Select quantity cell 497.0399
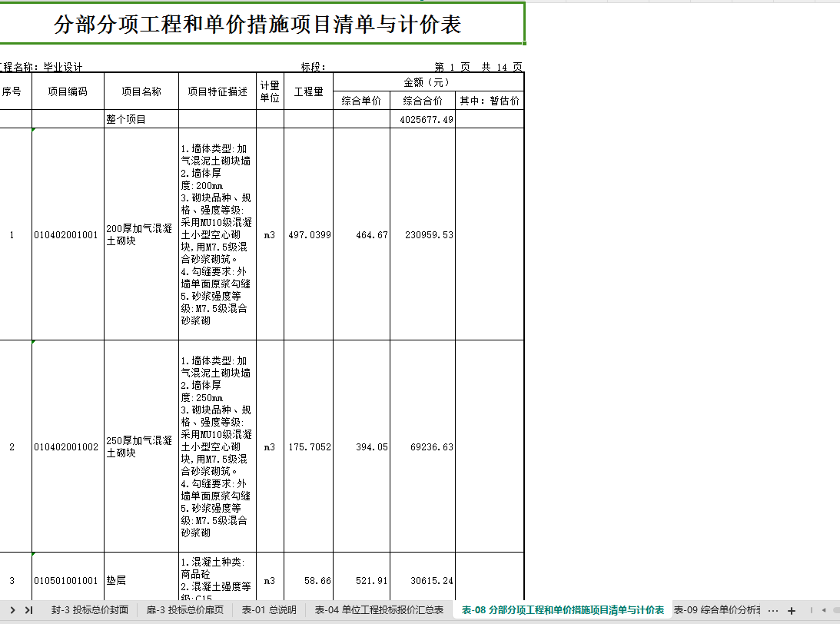840x624 pixels. tap(309, 234)
